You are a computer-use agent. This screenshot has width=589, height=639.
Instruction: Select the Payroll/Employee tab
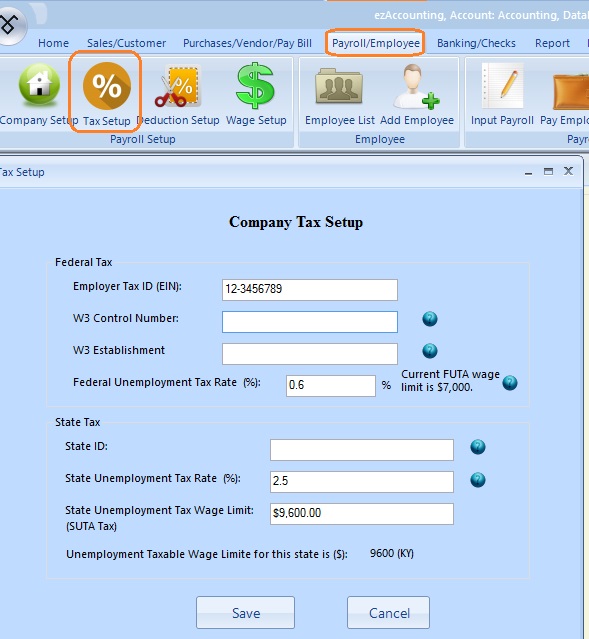[375, 43]
